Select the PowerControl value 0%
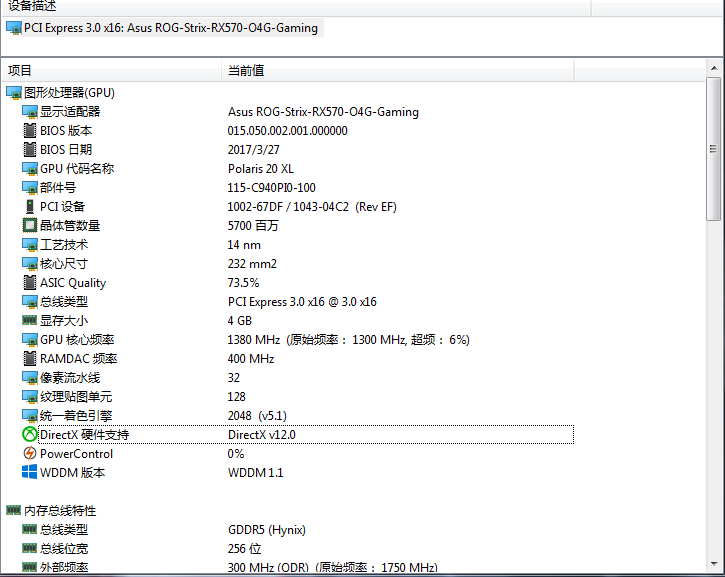 tap(236, 454)
